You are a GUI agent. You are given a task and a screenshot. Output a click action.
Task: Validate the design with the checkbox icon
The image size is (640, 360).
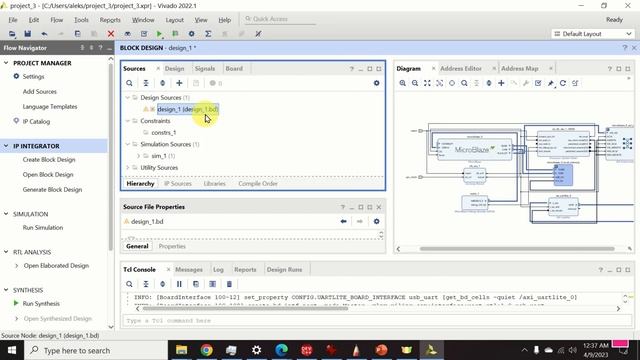pos(538,83)
